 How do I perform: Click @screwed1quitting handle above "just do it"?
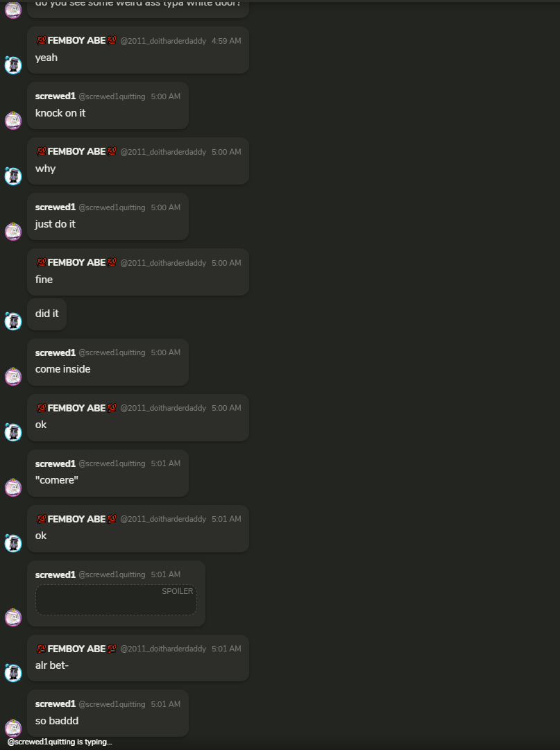(x=112, y=207)
